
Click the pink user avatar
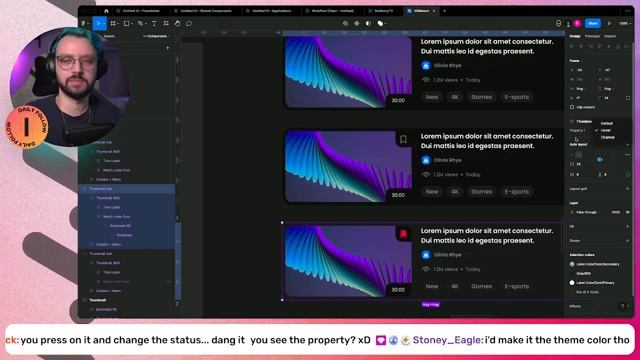pos(577,24)
